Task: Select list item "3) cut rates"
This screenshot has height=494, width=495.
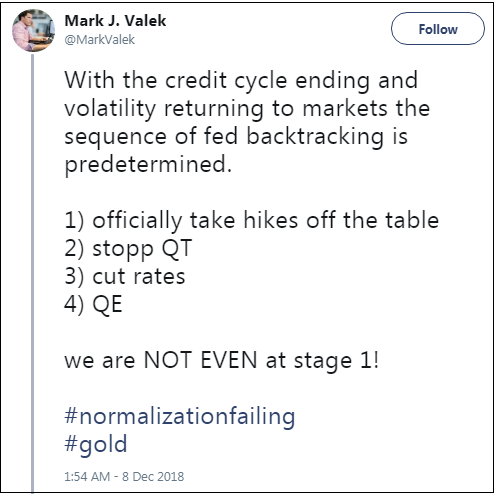Action: click(x=125, y=277)
